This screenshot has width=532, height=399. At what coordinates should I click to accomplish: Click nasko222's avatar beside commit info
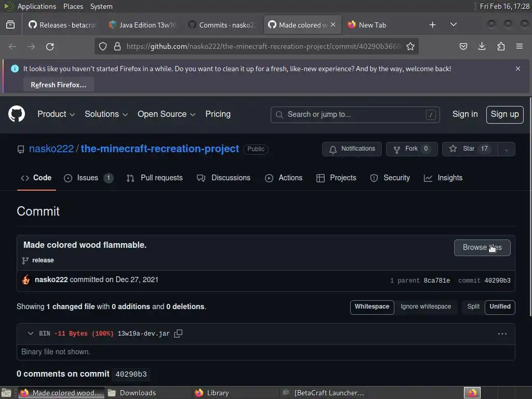[x=26, y=280]
